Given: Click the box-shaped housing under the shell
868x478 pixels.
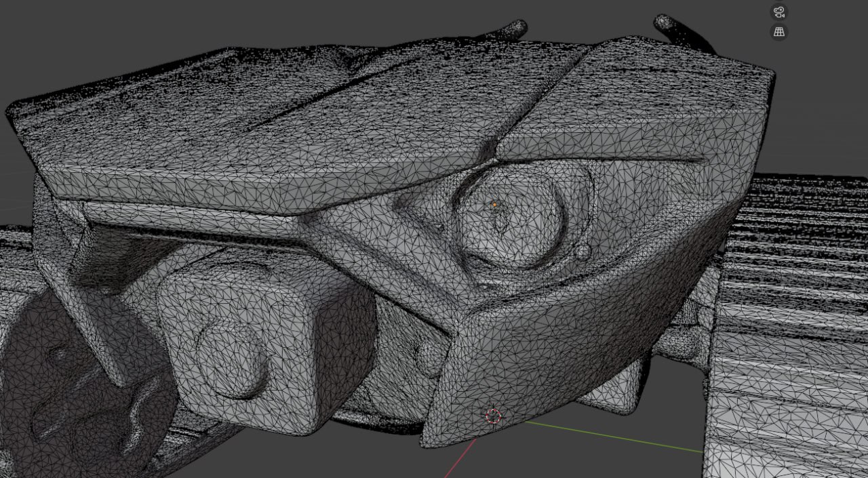Looking at the screenshot, I should coord(271,339).
